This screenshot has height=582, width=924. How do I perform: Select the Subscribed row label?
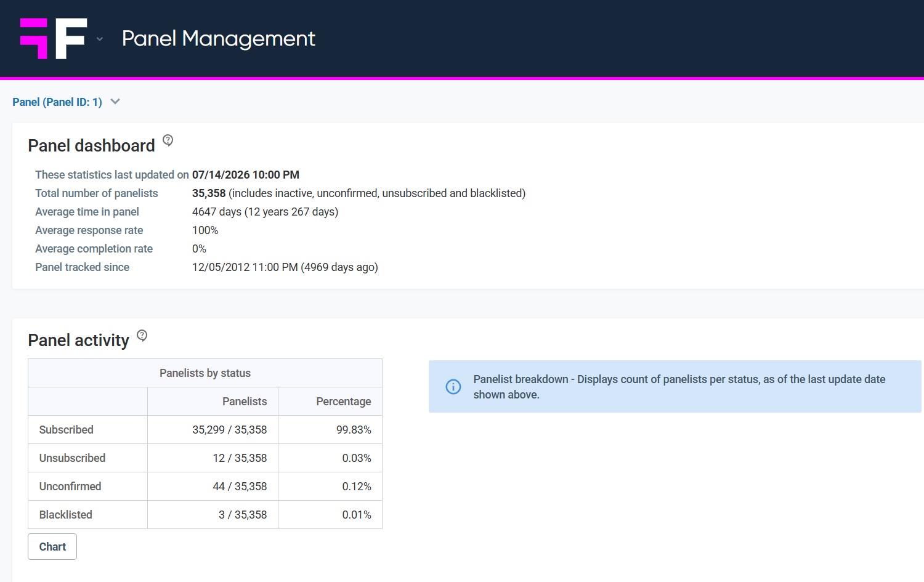coord(66,430)
